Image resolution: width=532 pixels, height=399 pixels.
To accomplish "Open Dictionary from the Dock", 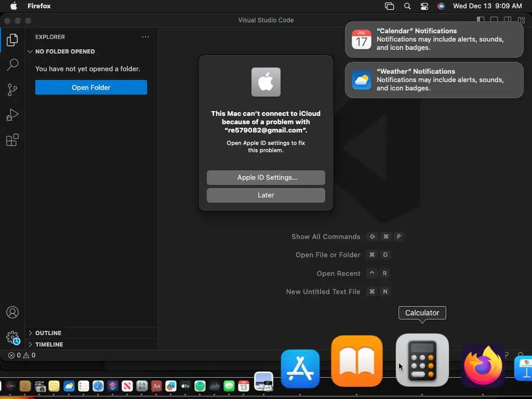I will 156,386.
